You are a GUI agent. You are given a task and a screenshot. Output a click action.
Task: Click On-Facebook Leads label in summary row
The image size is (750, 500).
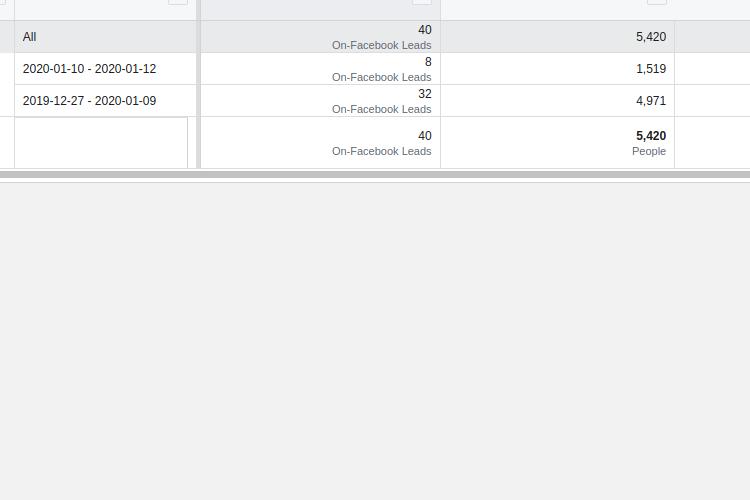tap(382, 152)
